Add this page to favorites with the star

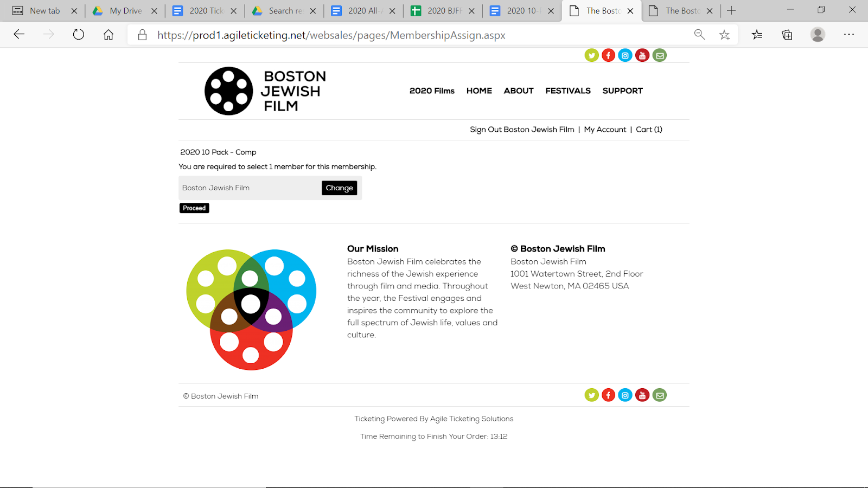coord(724,35)
